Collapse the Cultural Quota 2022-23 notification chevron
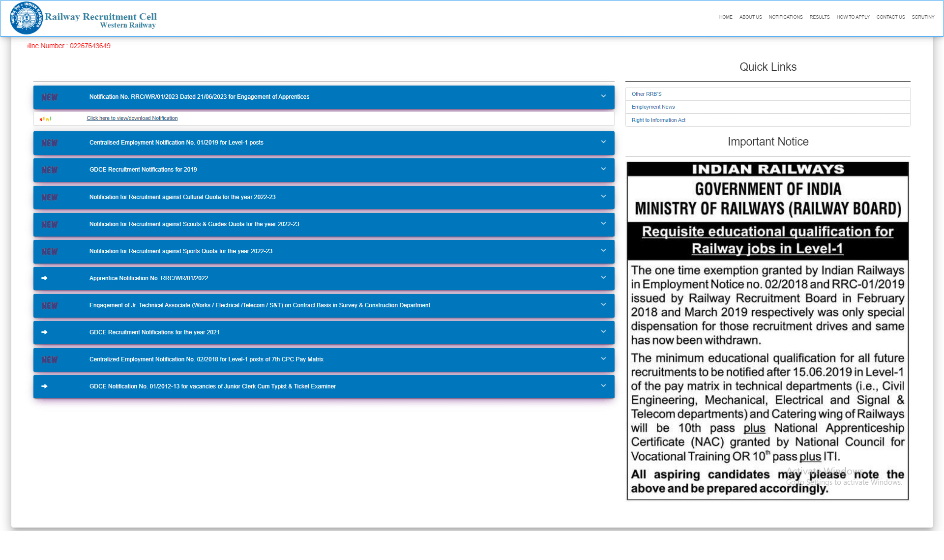 [604, 197]
